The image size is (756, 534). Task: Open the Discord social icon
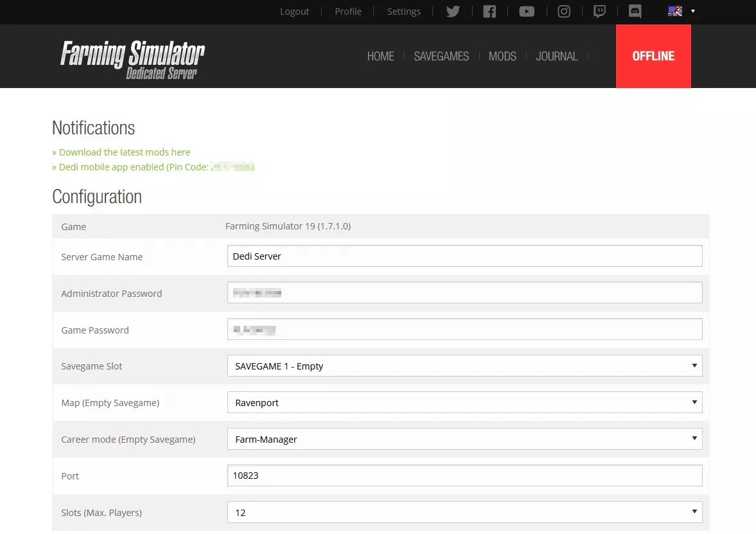pyautogui.click(x=635, y=11)
